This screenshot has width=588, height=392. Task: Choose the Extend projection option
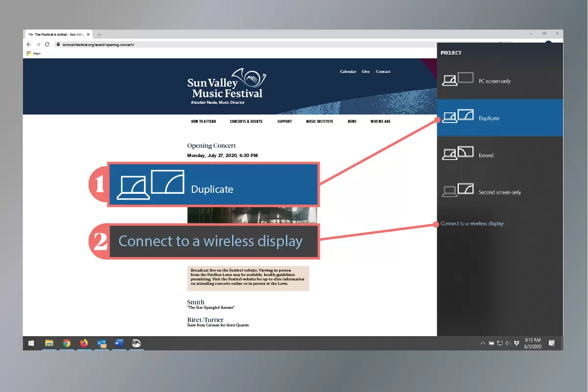499,155
